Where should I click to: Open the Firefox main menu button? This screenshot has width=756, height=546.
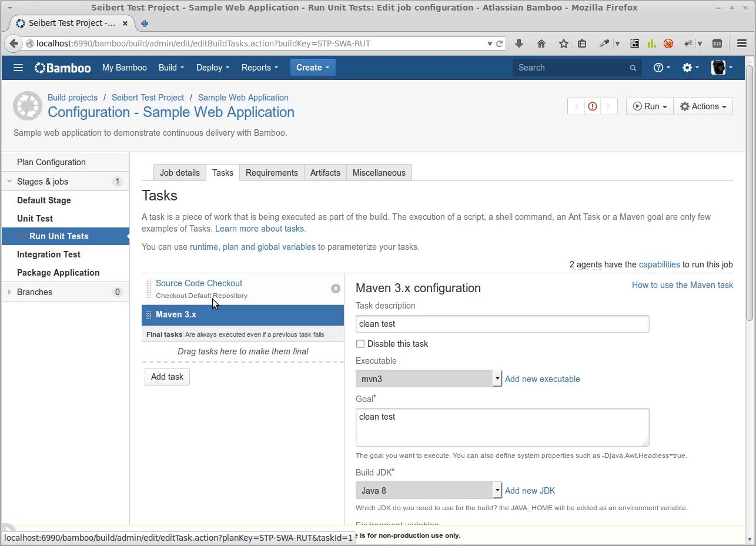coord(741,43)
